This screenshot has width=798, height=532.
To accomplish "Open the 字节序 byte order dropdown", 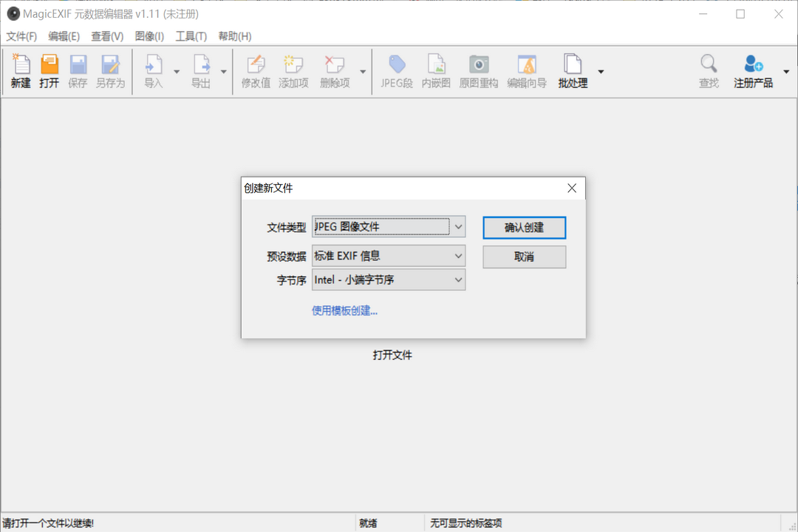I will pyautogui.click(x=459, y=280).
